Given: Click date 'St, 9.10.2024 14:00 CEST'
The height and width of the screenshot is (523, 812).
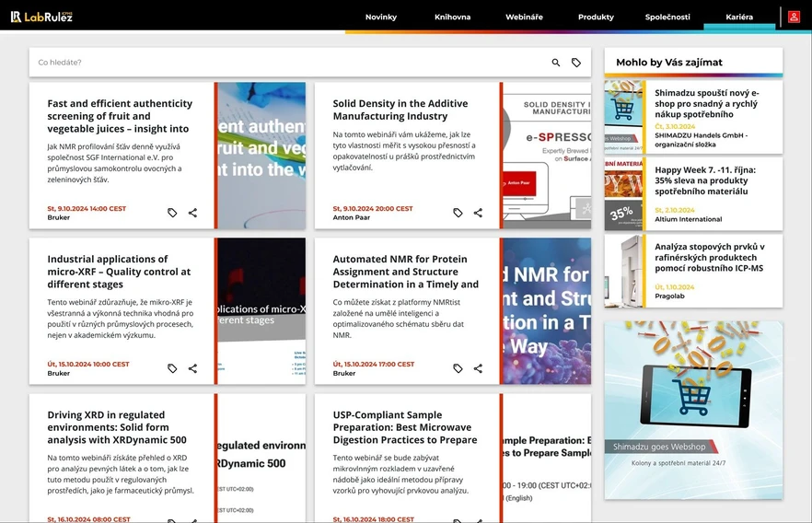Looking at the screenshot, I should 87,209.
